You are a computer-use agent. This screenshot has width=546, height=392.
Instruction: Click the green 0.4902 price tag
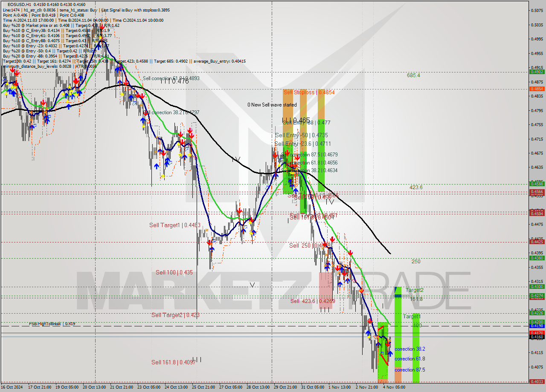click(536, 72)
